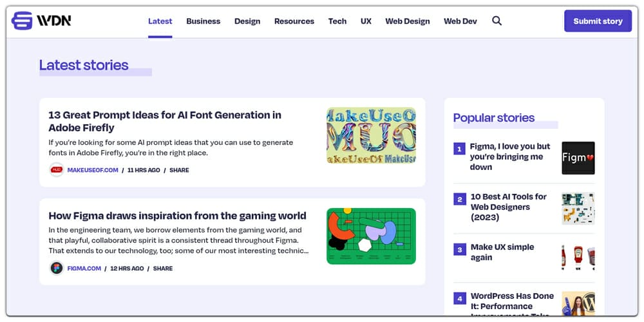Screen dimensions: 644x322
Task: Click the MakeUseOf source avatar icon
Action: click(x=56, y=169)
